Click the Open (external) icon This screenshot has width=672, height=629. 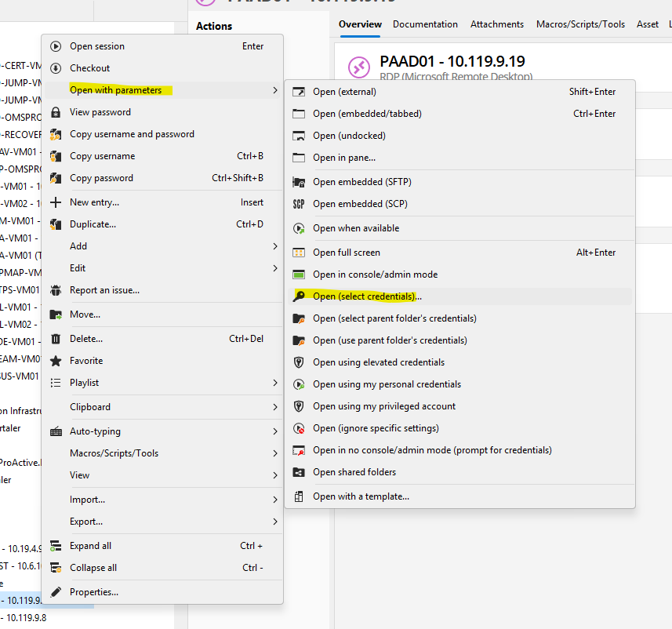point(299,92)
